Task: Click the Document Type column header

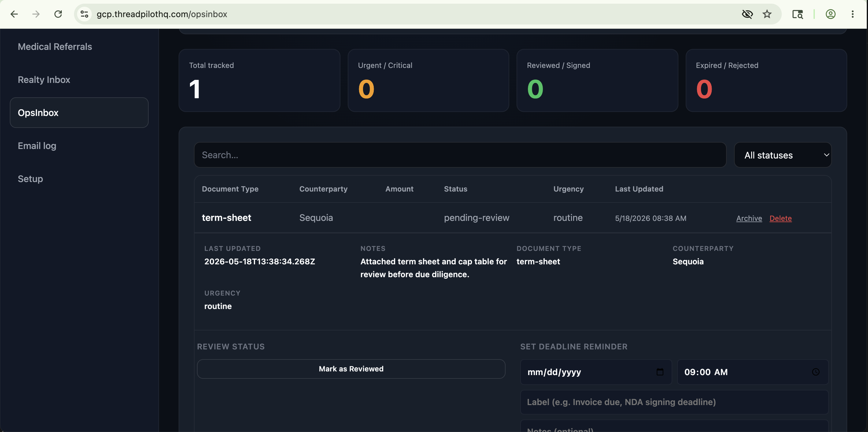Action: click(230, 189)
